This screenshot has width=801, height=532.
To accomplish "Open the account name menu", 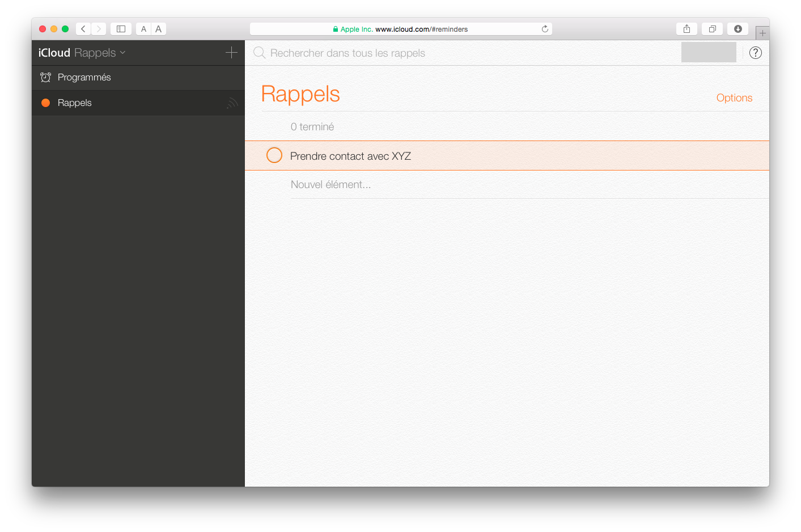I will click(708, 52).
